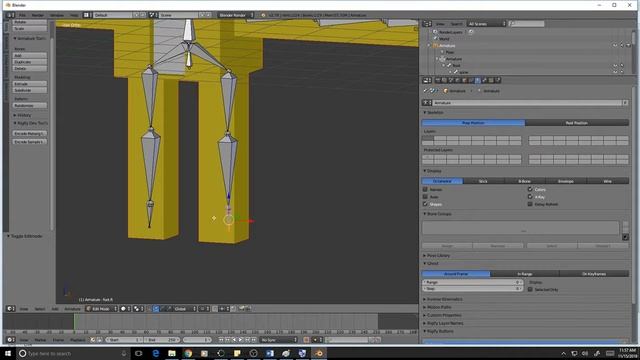Open the Render properties tab icon

(x=438, y=80)
